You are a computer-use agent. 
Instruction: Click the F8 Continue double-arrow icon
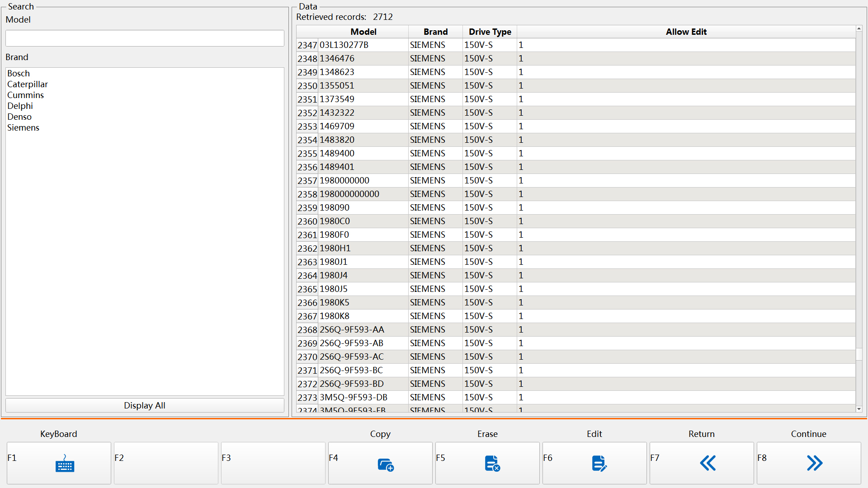[x=814, y=463]
